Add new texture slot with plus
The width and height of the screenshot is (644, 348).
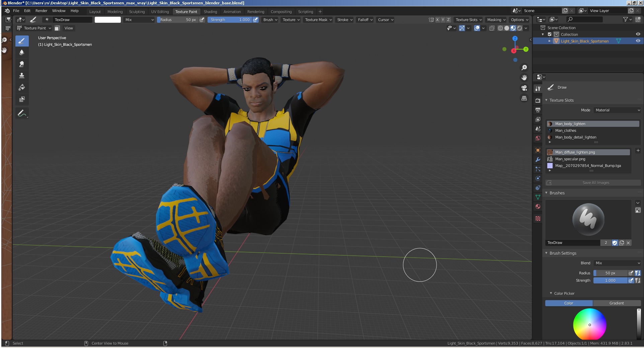tap(638, 151)
